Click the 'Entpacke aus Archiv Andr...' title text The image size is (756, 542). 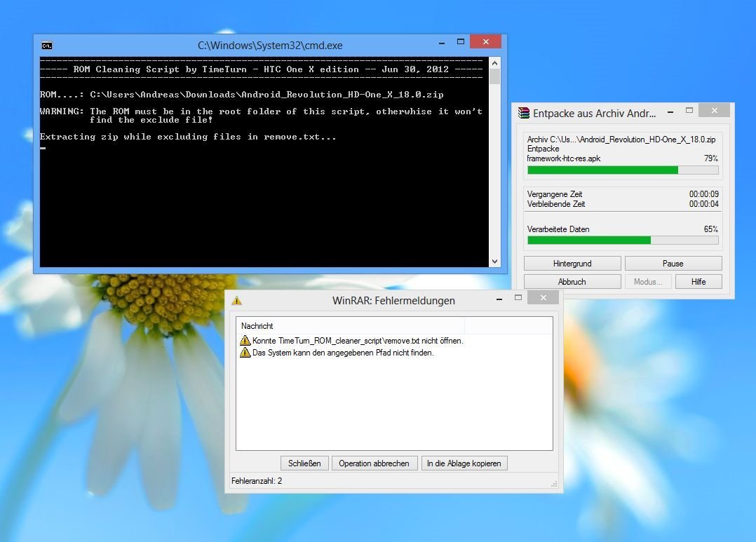[594, 114]
